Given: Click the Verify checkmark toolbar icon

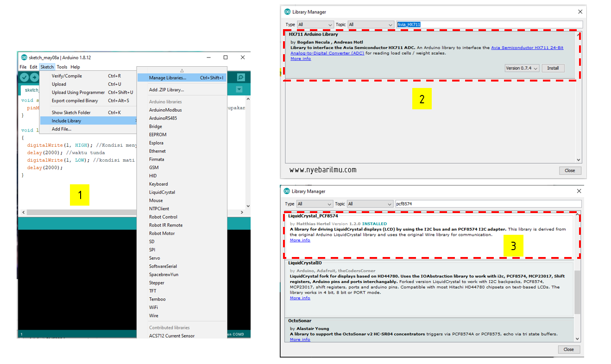Looking at the screenshot, I should 25,77.
